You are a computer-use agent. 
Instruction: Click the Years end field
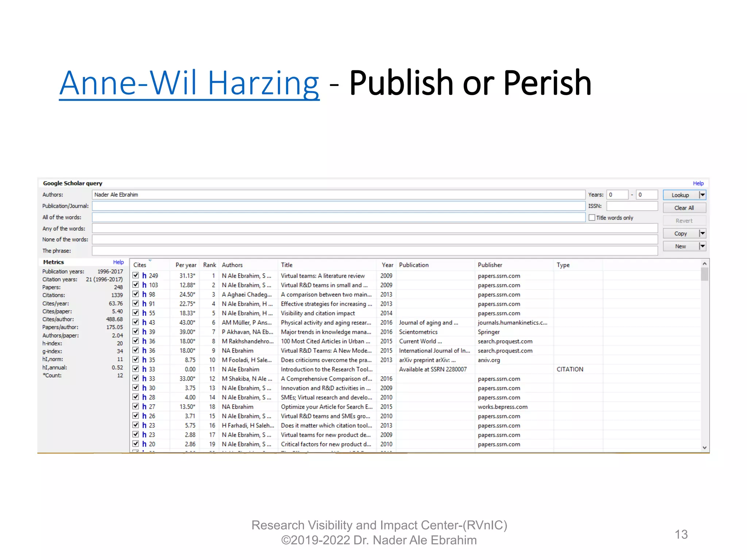[647, 195]
